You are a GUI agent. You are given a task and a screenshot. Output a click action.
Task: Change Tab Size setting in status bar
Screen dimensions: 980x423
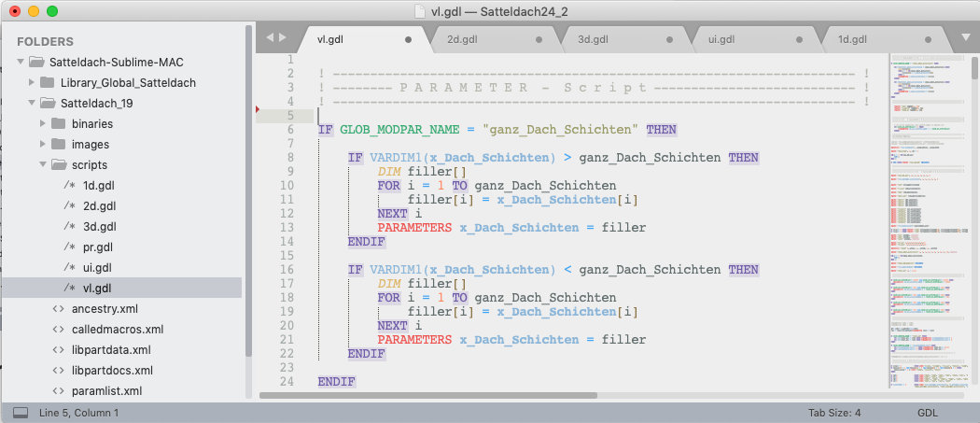pos(834,413)
